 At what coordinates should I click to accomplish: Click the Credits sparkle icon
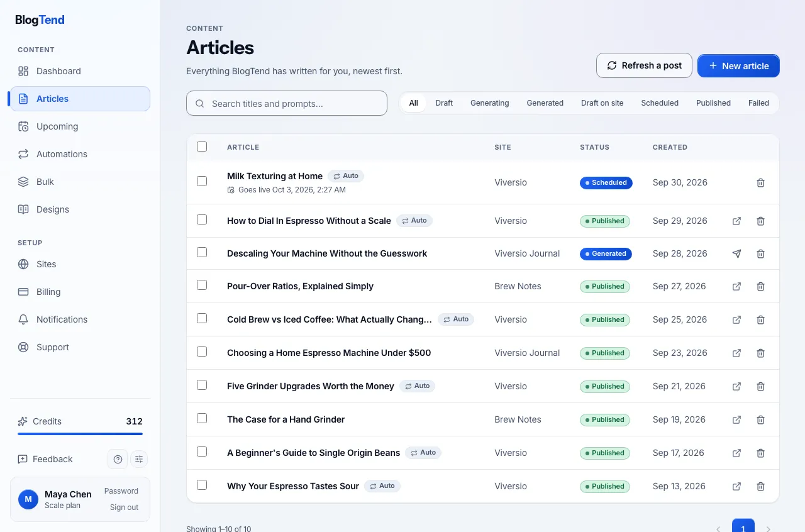(x=23, y=421)
